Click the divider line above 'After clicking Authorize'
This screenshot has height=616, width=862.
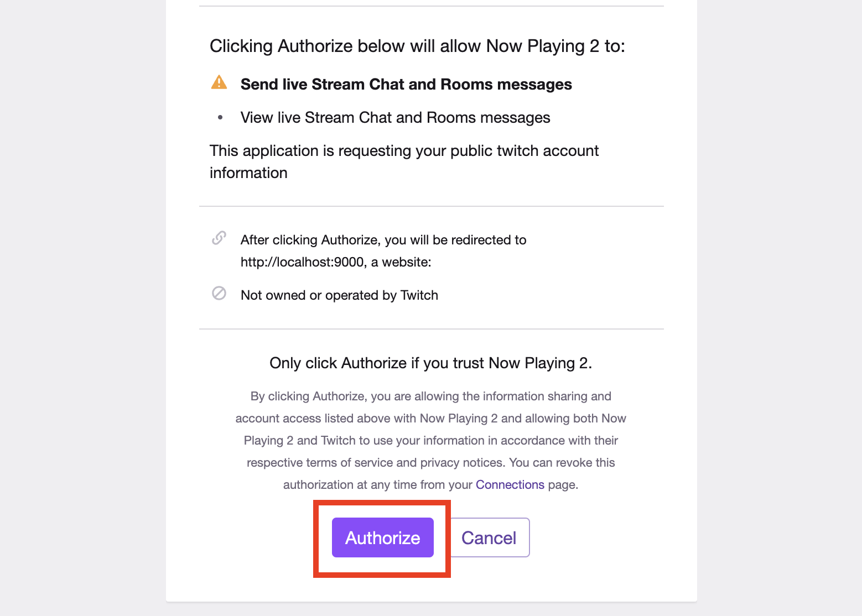click(432, 206)
